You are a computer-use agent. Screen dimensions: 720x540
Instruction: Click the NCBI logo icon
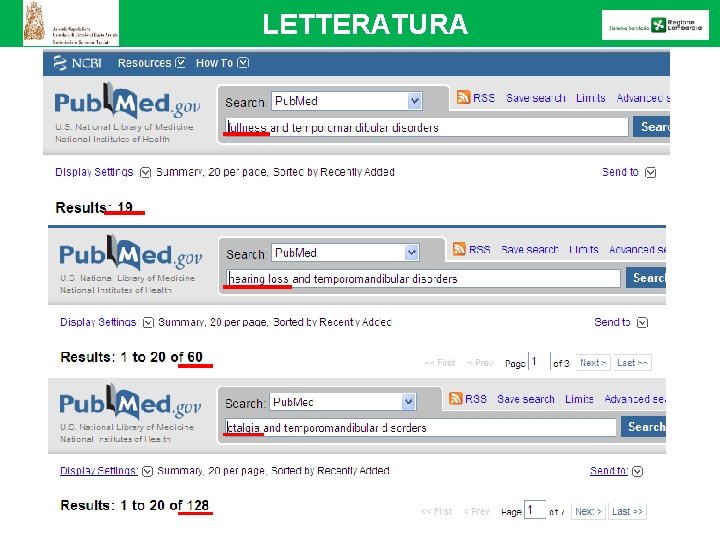click(x=60, y=63)
